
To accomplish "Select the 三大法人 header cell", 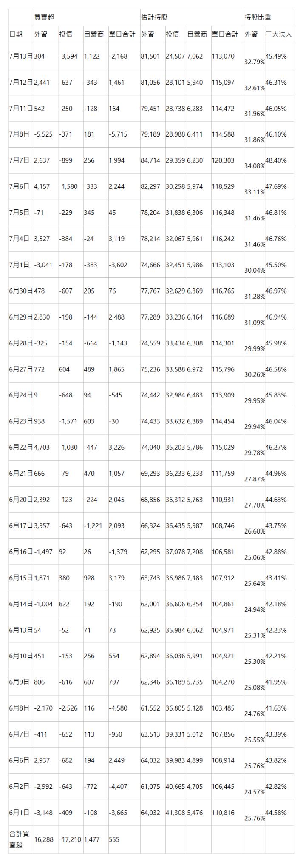I will tap(279, 34).
